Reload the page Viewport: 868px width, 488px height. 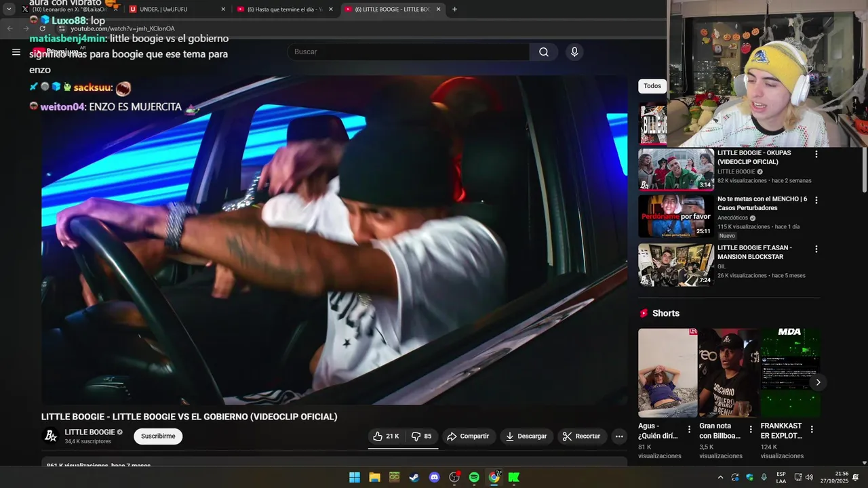pyautogui.click(x=43, y=28)
